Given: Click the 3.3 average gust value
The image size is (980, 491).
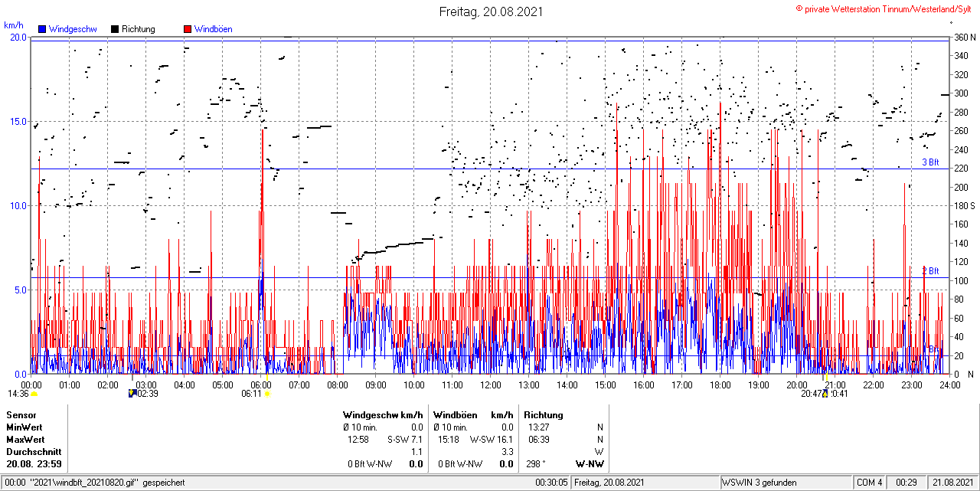Looking at the screenshot, I should pyautogui.click(x=506, y=452).
